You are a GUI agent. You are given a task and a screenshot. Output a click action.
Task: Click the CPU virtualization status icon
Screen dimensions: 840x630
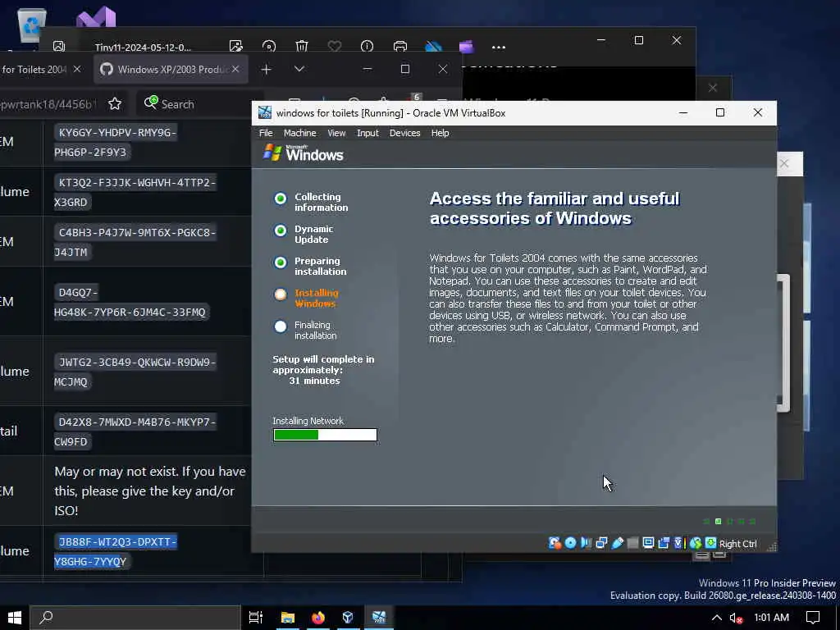click(679, 543)
